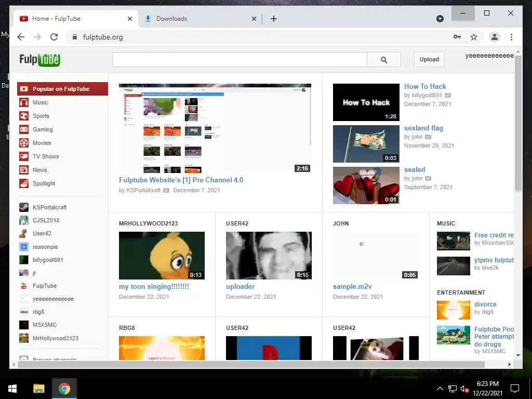Open the notification center icon
The width and height of the screenshot is (532, 399).
515,389
